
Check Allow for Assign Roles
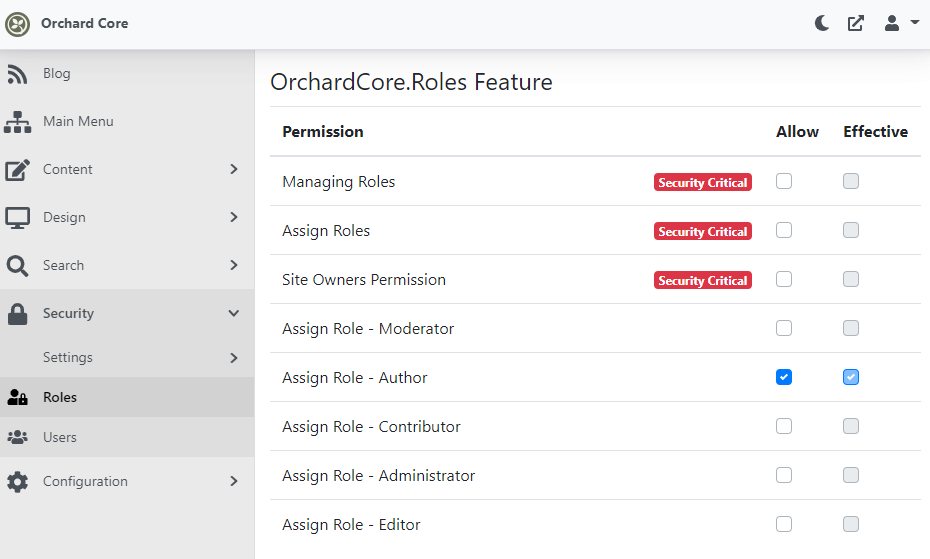784,230
